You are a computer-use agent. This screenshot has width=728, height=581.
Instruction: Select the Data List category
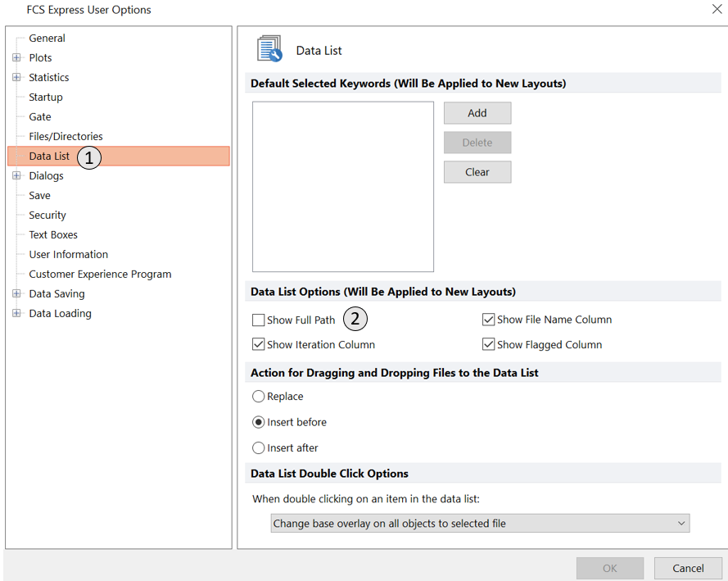point(119,156)
